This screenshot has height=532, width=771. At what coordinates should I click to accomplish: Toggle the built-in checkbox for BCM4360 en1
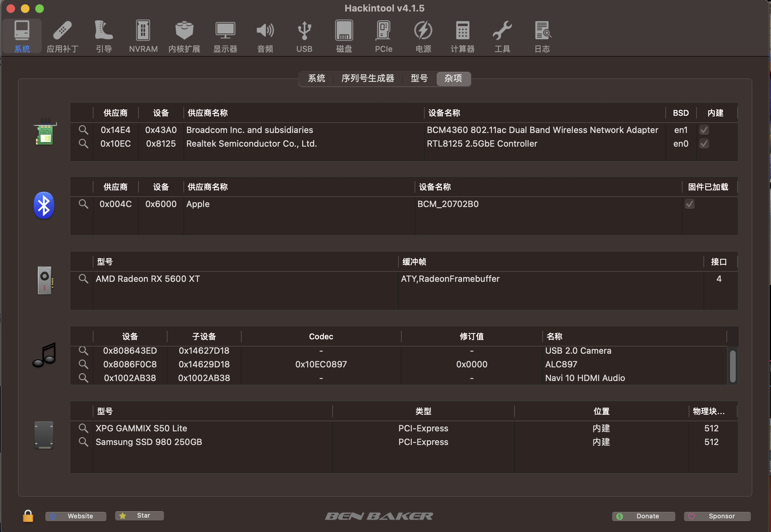tap(704, 130)
